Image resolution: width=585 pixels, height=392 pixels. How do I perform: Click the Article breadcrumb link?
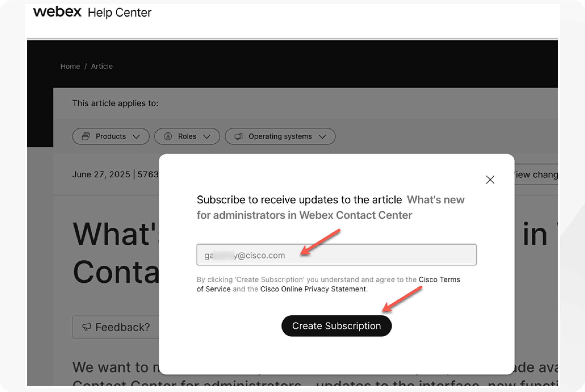(x=102, y=66)
